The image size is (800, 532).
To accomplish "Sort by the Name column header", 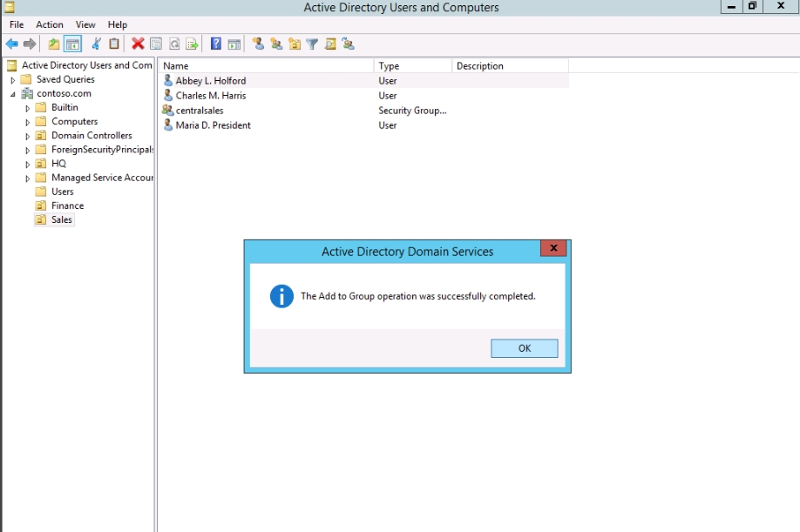I will pos(267,65).
